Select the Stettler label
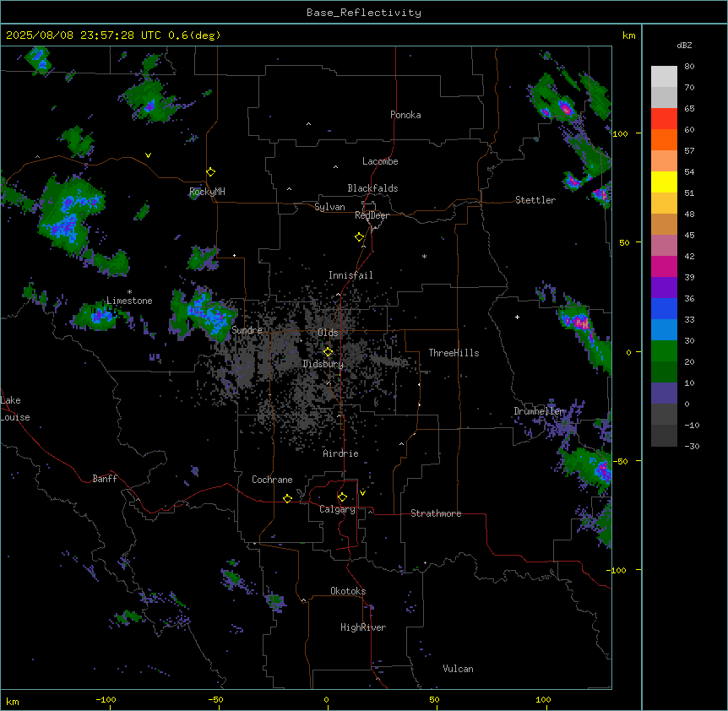 click(535, 200)
